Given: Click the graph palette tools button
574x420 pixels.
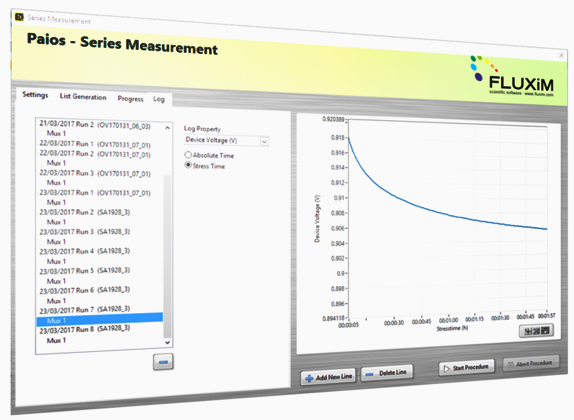Looking at the screenshot, I should click(x=536, y=331).
